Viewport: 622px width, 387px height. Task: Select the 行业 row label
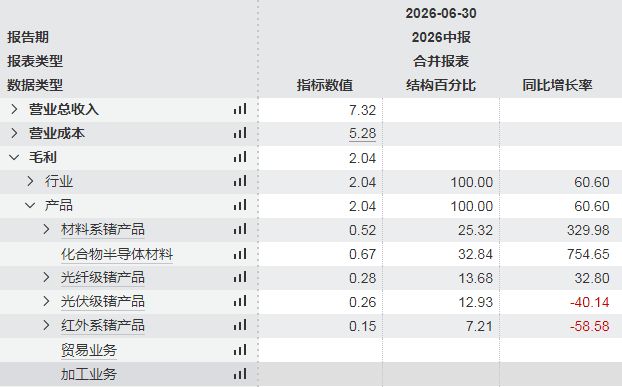pos(59,182)
